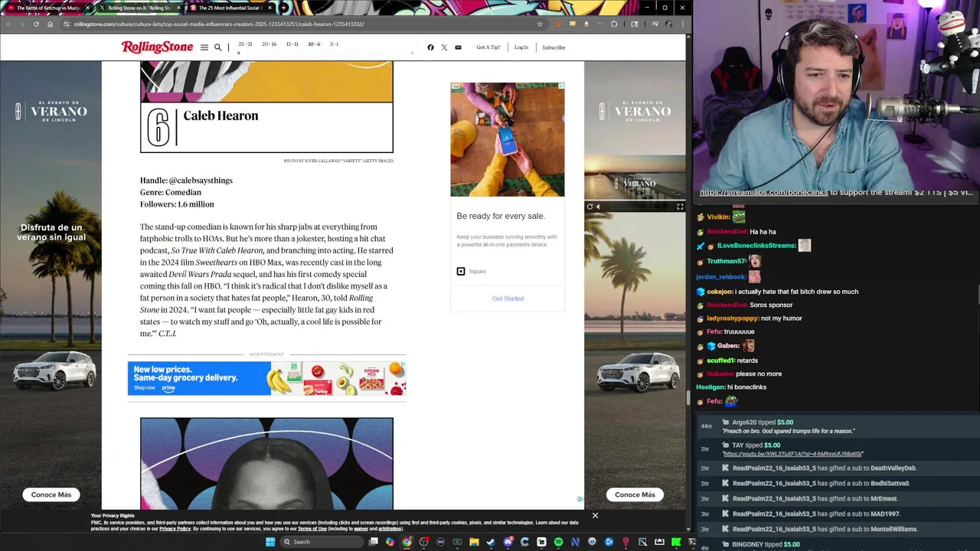Jump to list section 10-6
The width and height of the screenshot is (980, 551).
pyautogui.click(x=314, y=44)
